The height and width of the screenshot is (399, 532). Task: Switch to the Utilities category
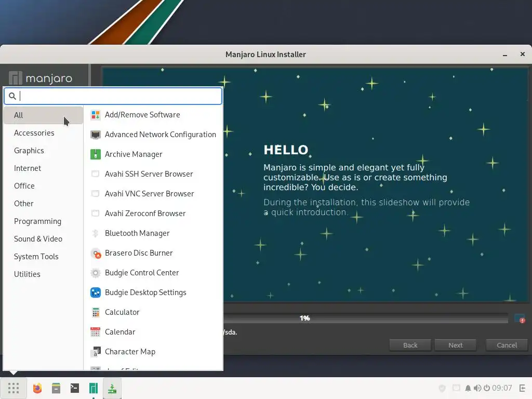click(x=44, y=274)
